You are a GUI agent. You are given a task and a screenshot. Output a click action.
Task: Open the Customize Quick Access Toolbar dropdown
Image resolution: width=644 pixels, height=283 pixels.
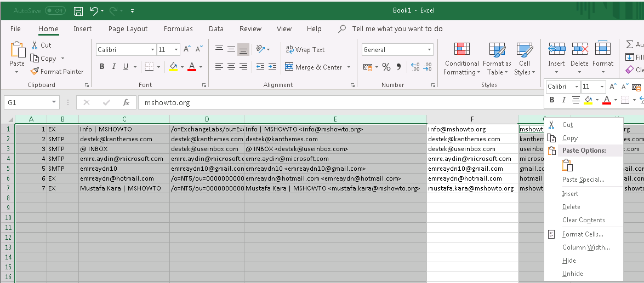[132, 11]
